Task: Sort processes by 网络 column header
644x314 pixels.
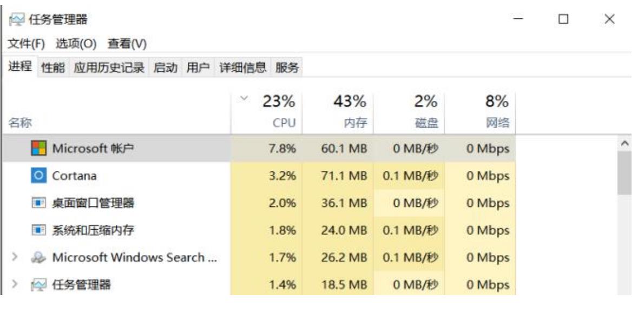Action: (480, 111)
